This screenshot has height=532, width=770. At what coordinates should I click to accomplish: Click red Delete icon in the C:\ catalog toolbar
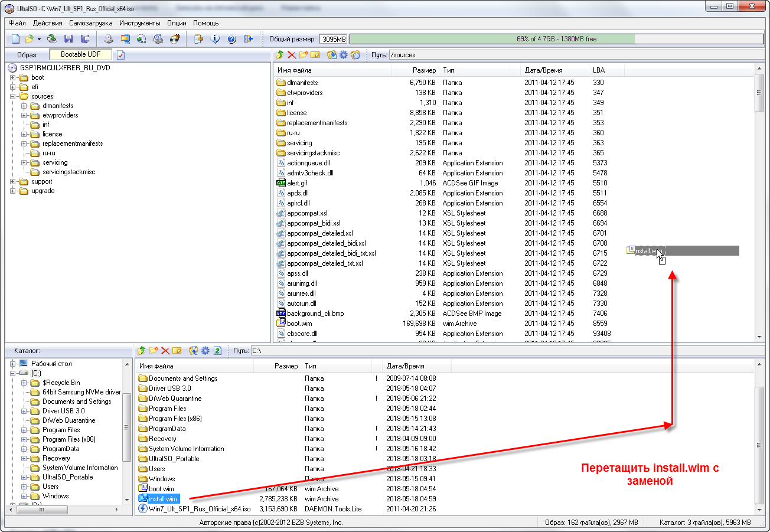(165, 351)
